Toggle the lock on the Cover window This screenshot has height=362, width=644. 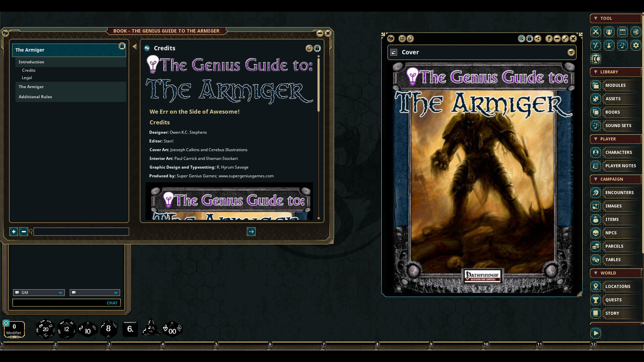point(529,39)
